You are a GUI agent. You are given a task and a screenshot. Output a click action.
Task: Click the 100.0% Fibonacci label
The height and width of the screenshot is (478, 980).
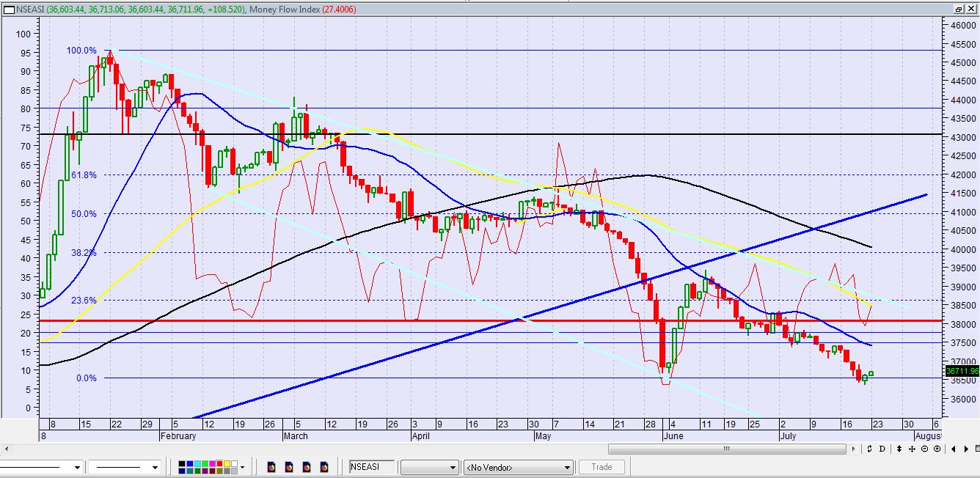(x=81, y=51)
